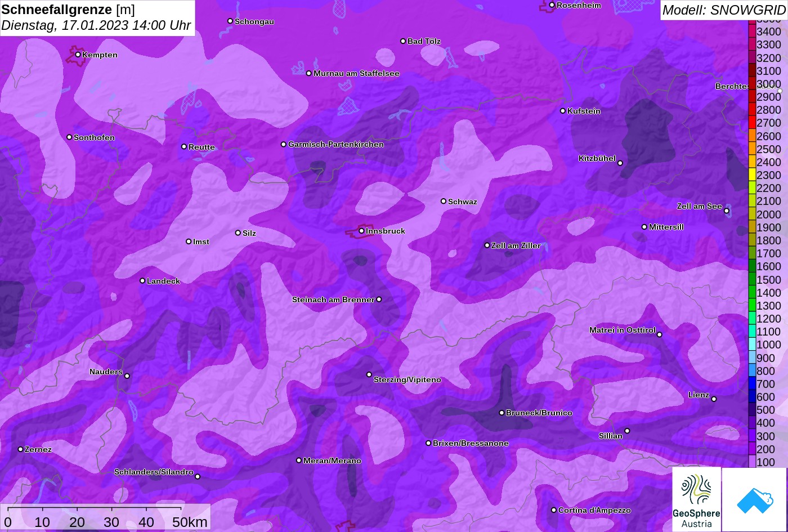The image size is (788, 532).
Task: Click the Imst marker dot
Action: point(189,242)
